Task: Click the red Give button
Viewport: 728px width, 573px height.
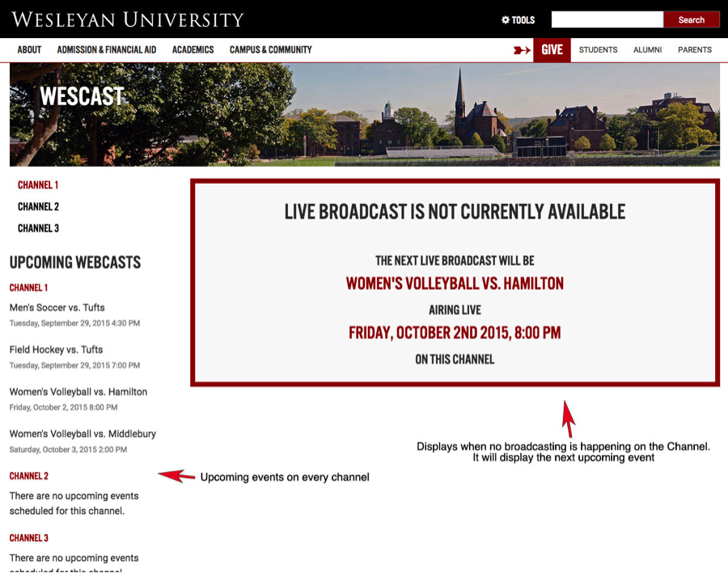Action: tap(552, 49)
